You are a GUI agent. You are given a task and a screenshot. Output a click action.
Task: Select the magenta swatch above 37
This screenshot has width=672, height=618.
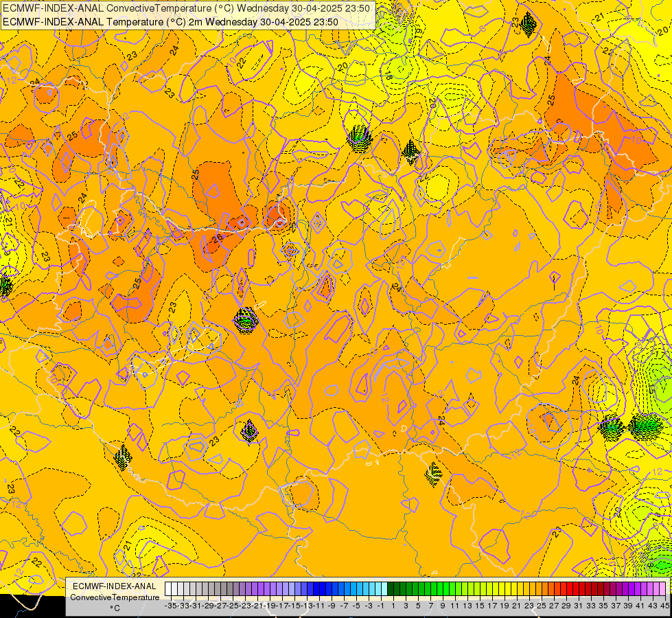click(613, 589)
